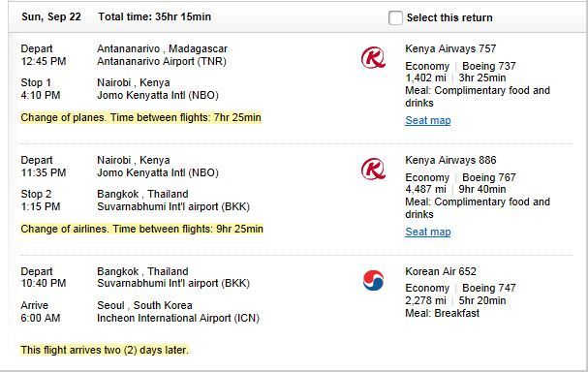This screenshot has height=372, width=588.
Task: Click Incheon International Airport (ICN) text
Action: [x=178, y=318]
